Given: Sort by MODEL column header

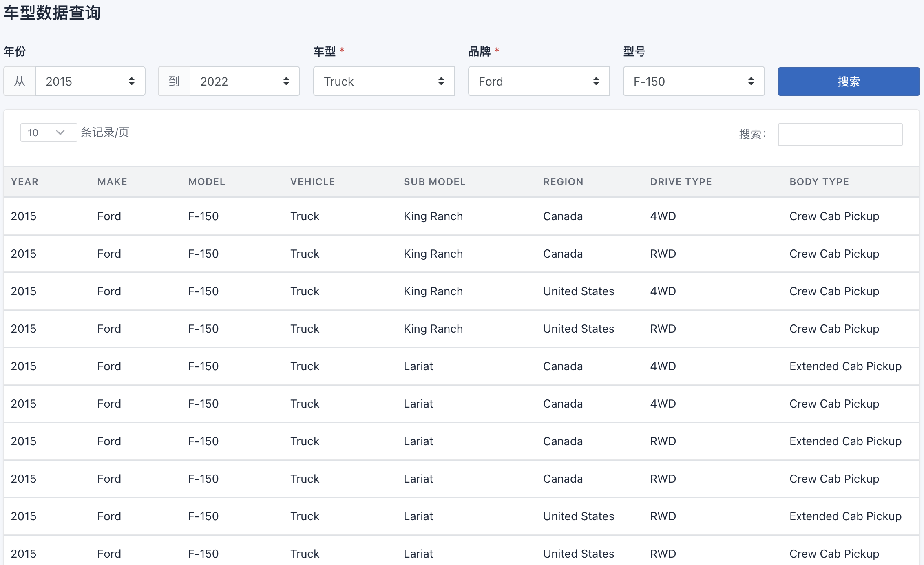Looking at the screenshot, I should [x=206, y=181].
